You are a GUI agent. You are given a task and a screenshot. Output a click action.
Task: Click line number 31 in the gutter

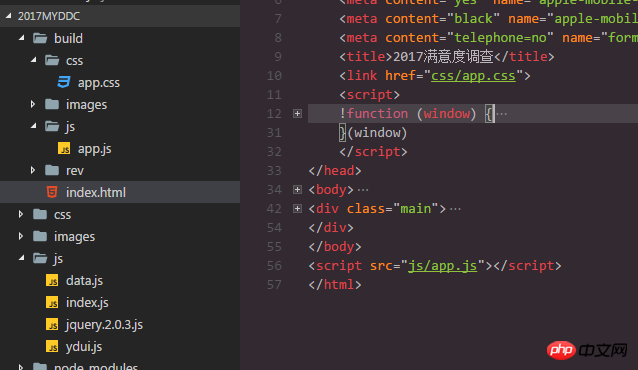[x=274, y=133]
